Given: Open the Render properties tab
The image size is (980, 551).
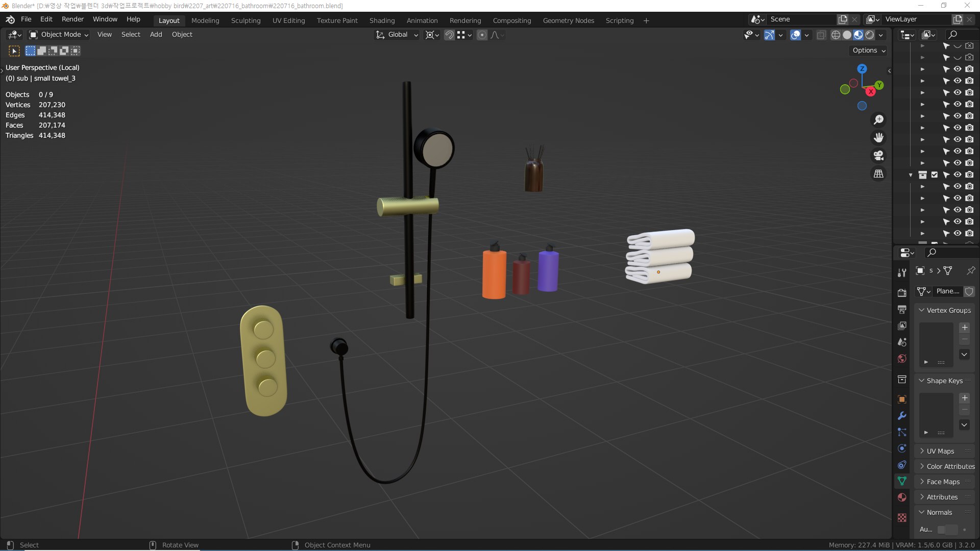Looking at the screenshot, I should tap(902, 293).
